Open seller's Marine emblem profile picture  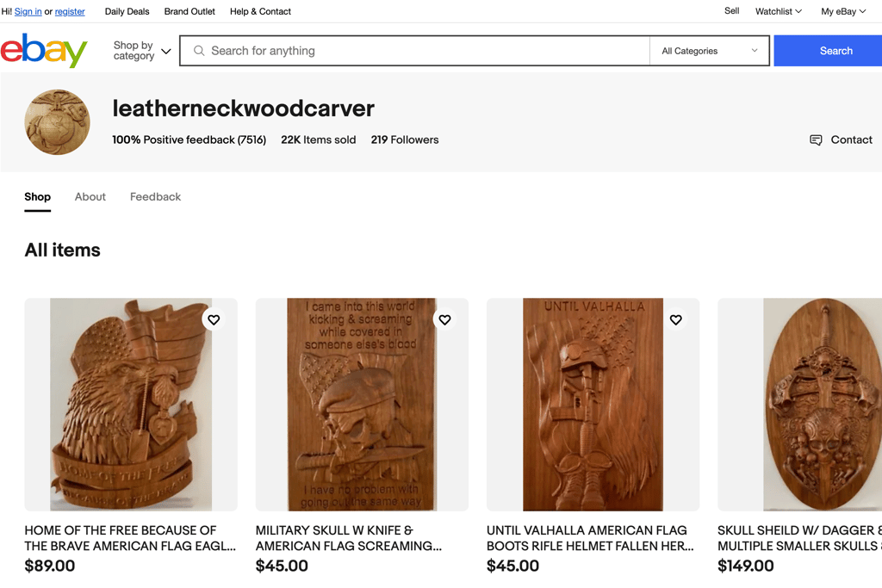point(58,122)
